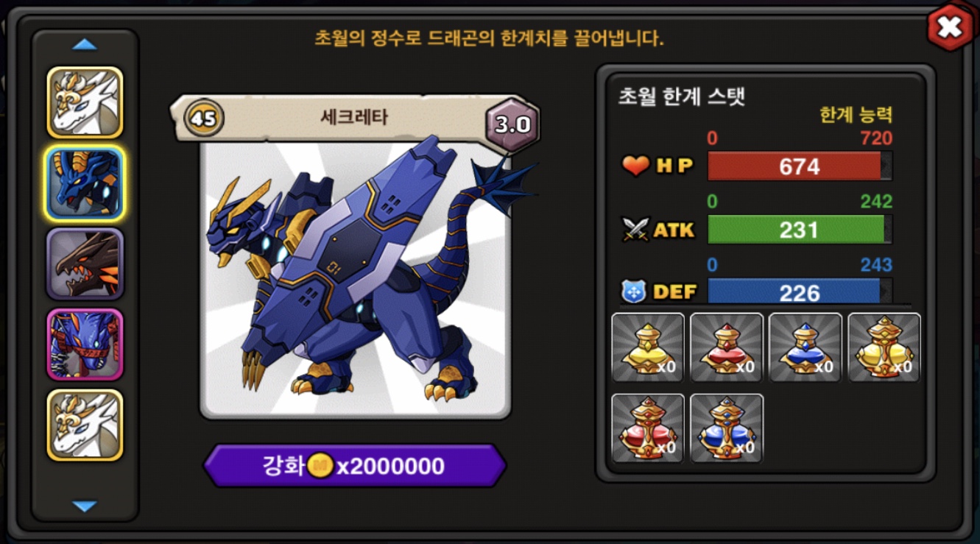Click the blue shield DEF icon
Viewport: 980px width, 544px height.
[635, 292]
